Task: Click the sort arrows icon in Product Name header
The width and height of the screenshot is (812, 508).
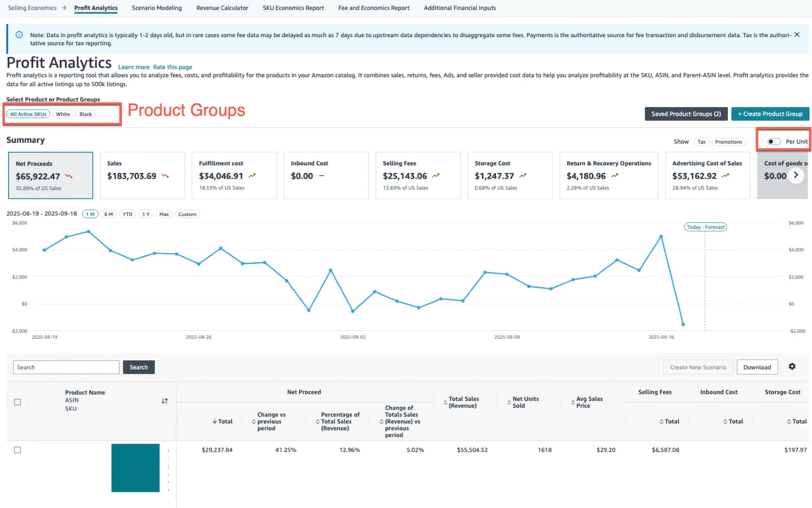Action: click(165, 400)
